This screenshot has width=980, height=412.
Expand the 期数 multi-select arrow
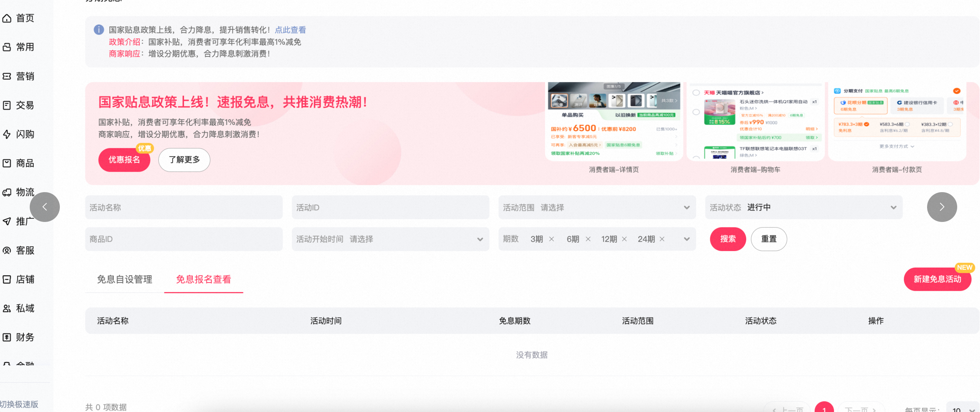tap(687, 239)
